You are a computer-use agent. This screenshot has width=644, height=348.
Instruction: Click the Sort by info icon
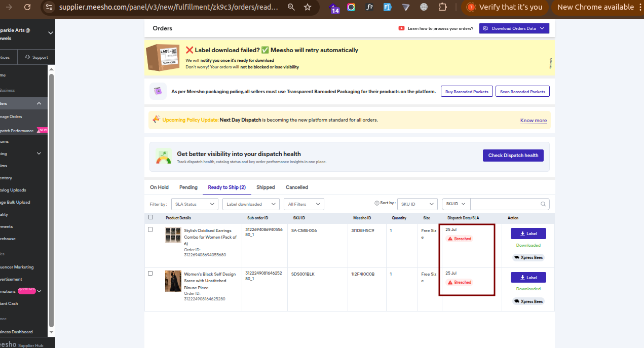pyautogui.click(x=376, y=203)
